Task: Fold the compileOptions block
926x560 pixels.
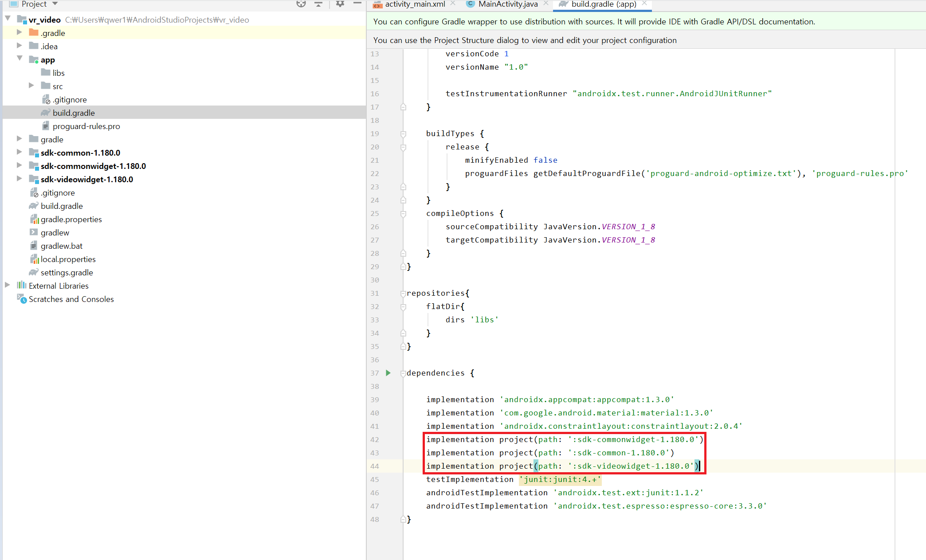Action: coord(403,214)
